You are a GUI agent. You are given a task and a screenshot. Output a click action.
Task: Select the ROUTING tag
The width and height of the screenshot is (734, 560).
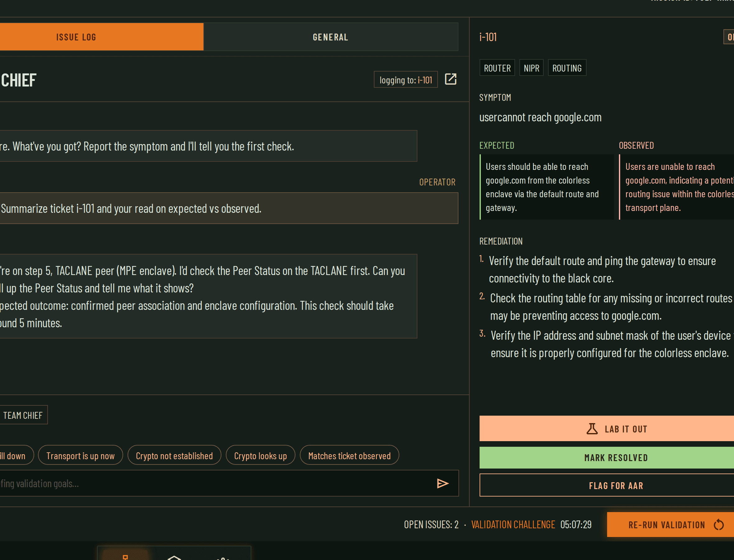click(567, 68)
